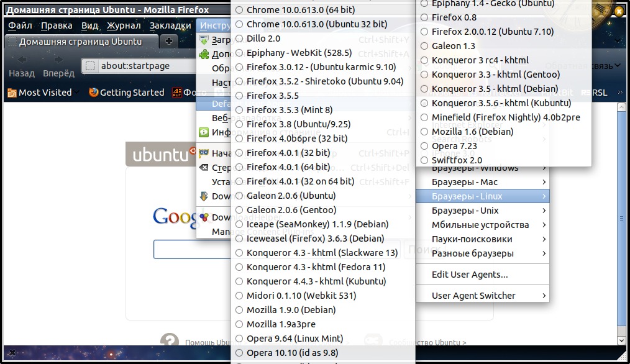
Task: Click the Сообщество Ubuntu link
Action: [427, 342]
